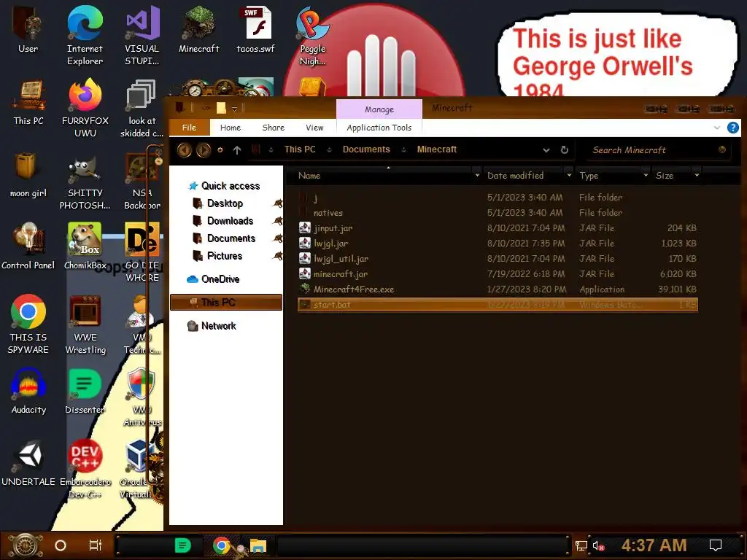Click This PC breadcrumb segment
747x560 pixels.
(x=300, y=149)
